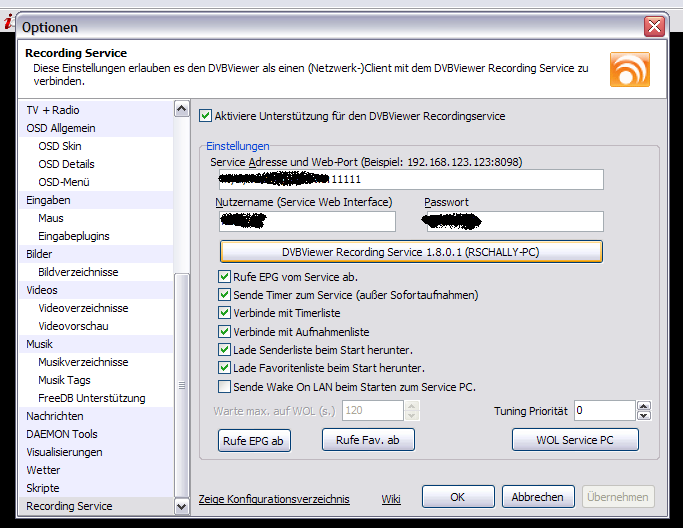Click the orange Recording Service RSS icon

point(629,70)
